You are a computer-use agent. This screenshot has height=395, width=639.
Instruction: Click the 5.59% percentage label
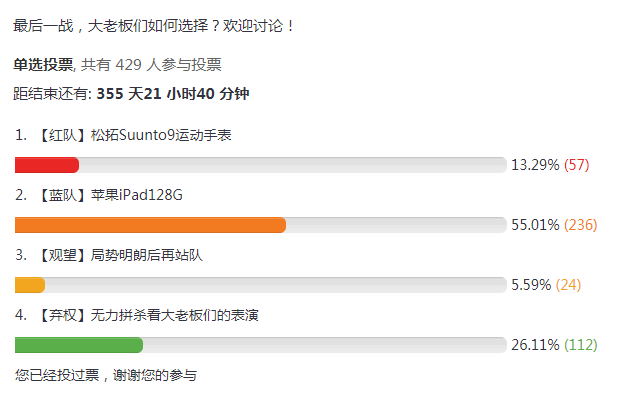coord(531,285)
